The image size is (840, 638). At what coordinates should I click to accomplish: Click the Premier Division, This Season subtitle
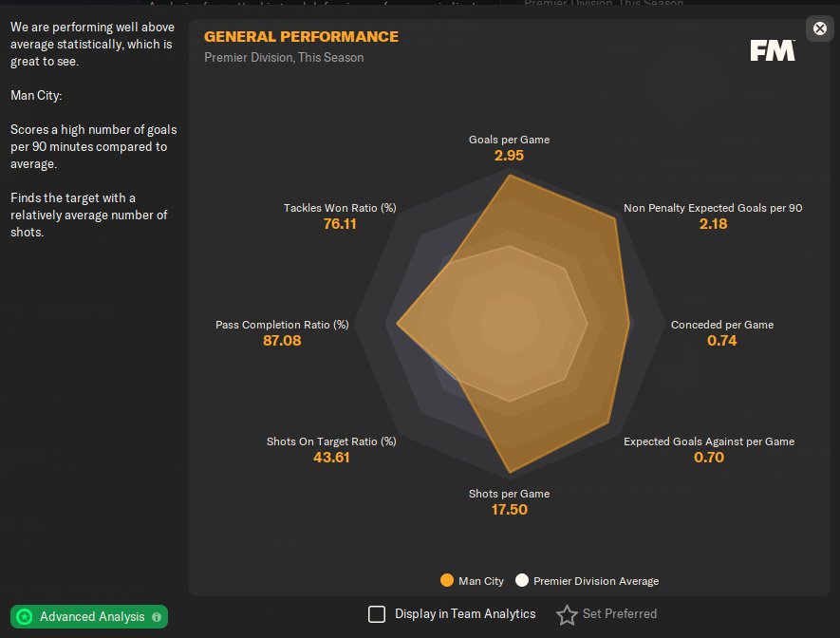coord(284,57)
